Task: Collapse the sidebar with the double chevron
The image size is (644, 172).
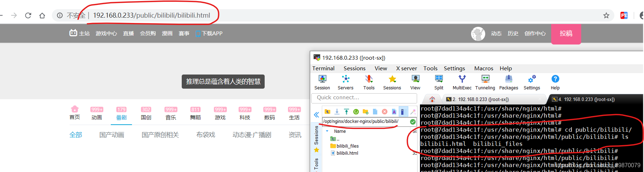Action: pyautogui.click(x=317, y=115)
